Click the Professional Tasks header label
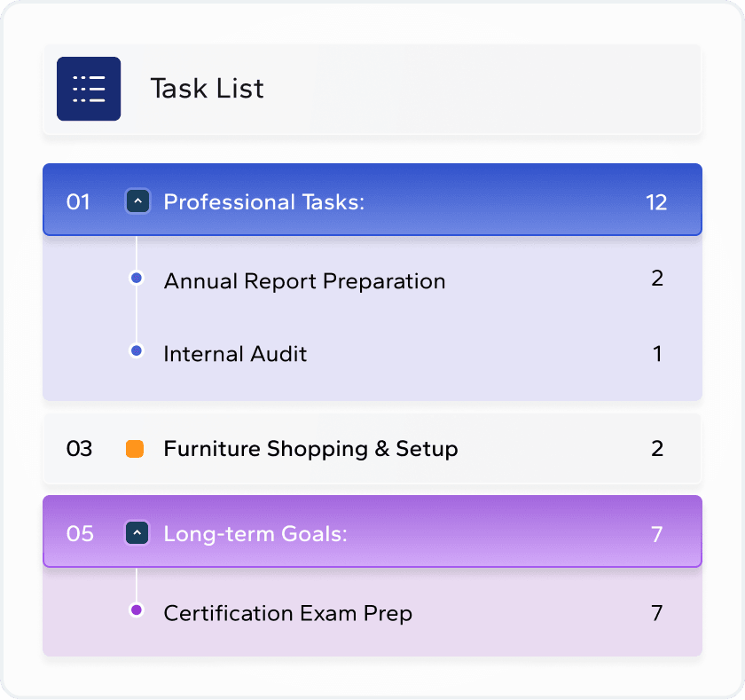Viewport: 745px width, 700px height. pos(264,202)
